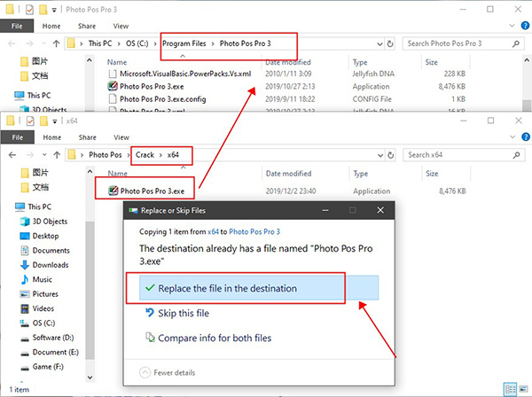Select Microsoft.VisualBasic.PowerPacks.Vs.xml file

point(185,74)
